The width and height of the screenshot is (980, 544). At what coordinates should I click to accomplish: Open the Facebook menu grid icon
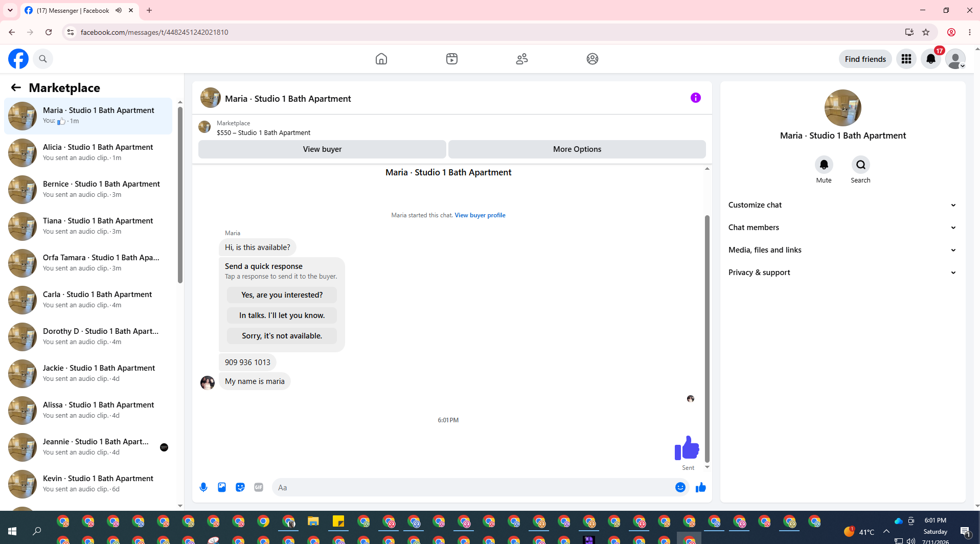pos(906,59)
